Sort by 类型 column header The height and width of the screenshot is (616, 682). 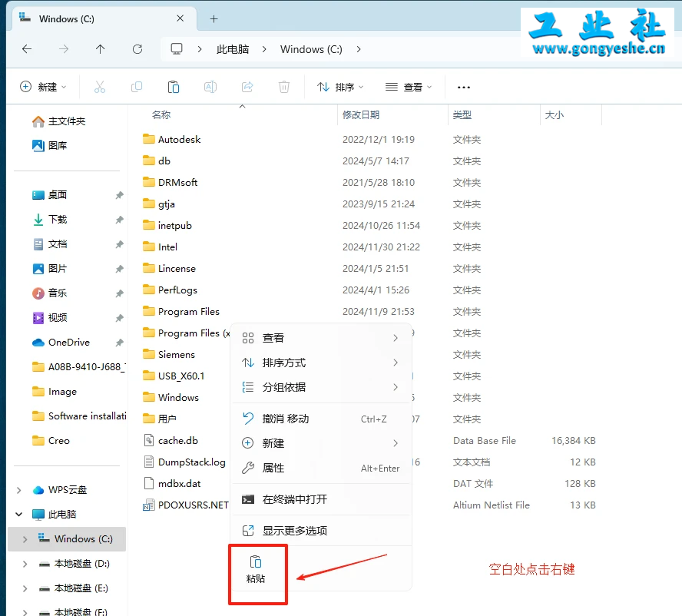click(x=462, y=115)
